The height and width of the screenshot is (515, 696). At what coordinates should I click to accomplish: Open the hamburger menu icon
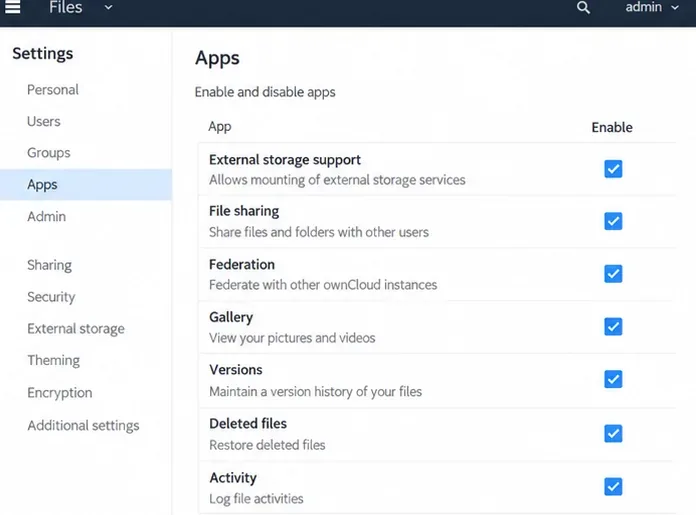(x=12, y=7)
